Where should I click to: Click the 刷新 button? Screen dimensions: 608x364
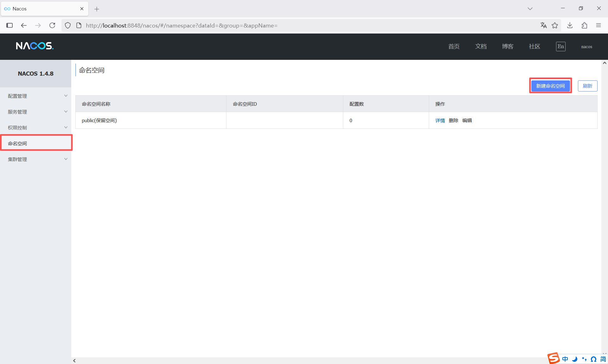587,86
